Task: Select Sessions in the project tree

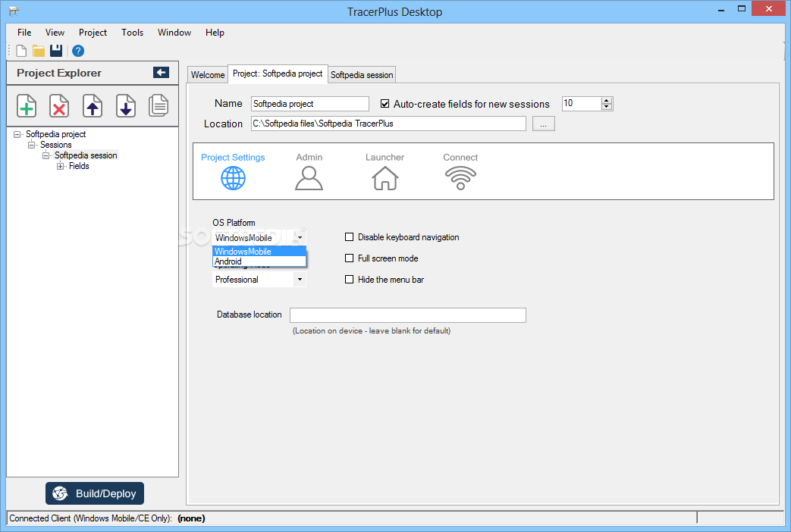Action: (56, 145)
